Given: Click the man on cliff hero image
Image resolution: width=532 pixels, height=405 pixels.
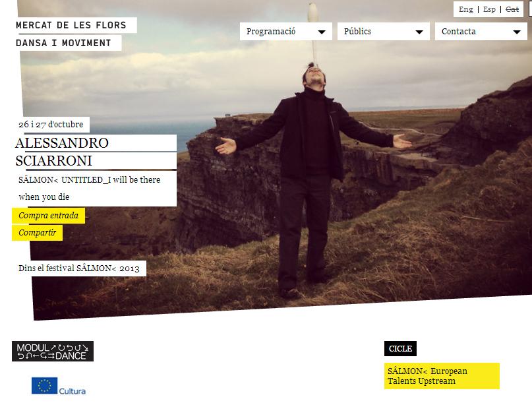Looking at the screenshot, I should (x=311, y=177).
